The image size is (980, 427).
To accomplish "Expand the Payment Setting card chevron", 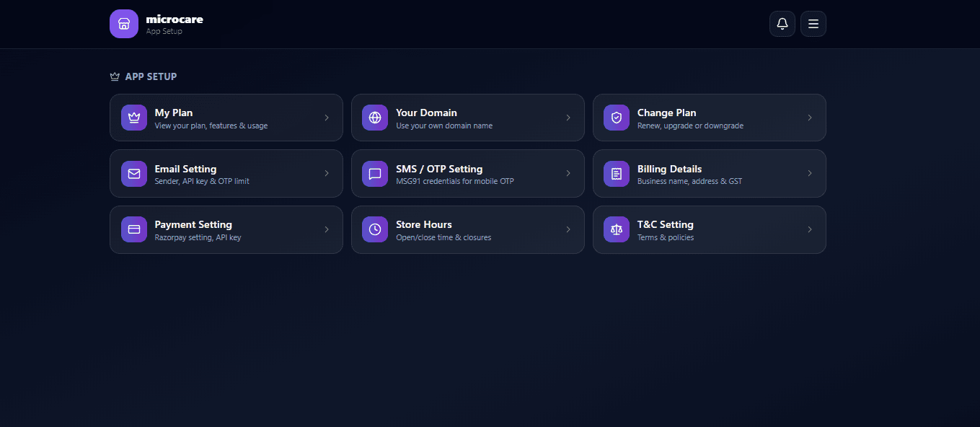I will [327, 229].
